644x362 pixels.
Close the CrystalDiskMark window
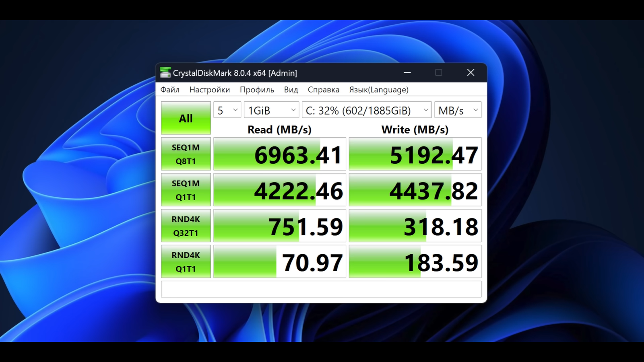tap(471, 73)
